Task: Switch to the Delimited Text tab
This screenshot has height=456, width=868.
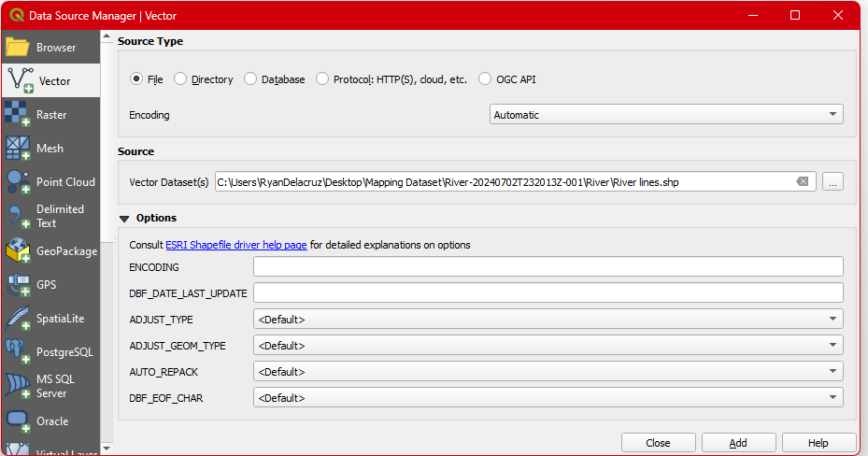Action: pyautogui.click(x=50, y=216)
